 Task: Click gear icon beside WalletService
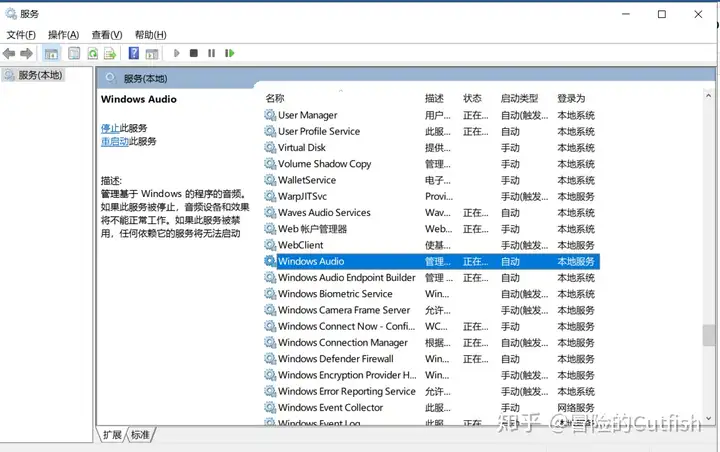pyautogui.click(x=270, y=180)
